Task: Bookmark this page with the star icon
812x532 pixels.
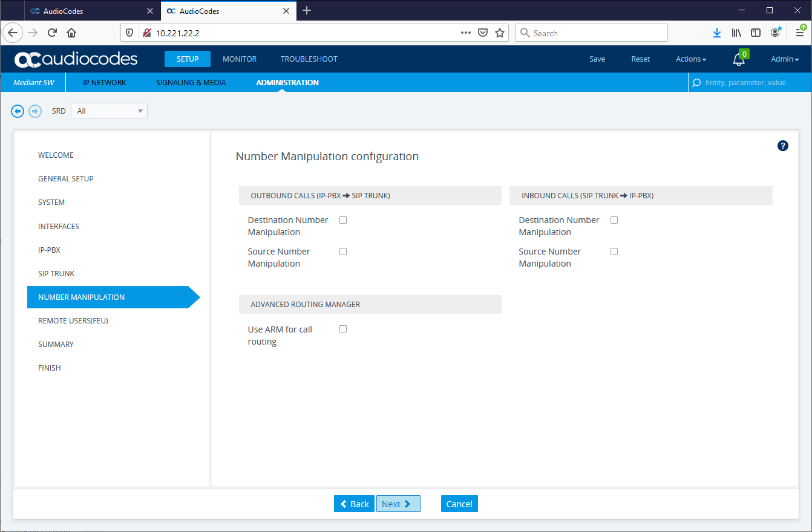Action: [500, 33]
